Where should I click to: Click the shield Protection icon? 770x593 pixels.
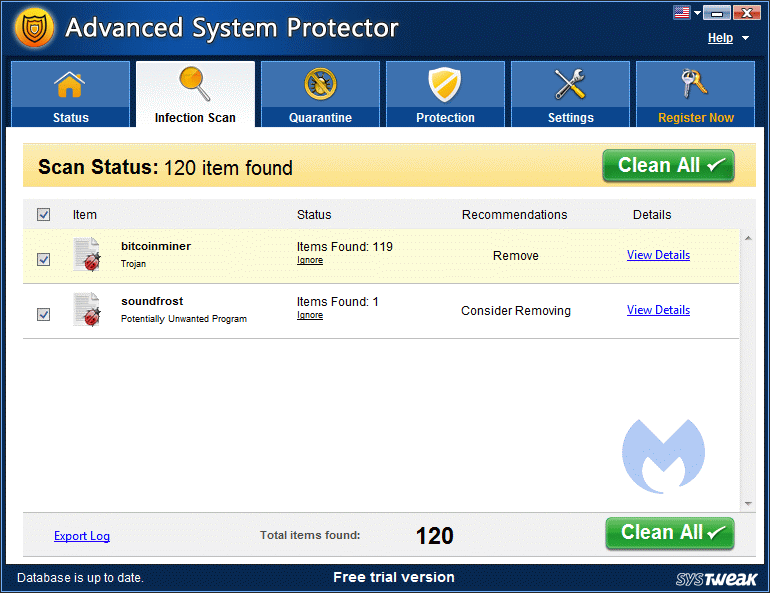[x=444, y=84]
